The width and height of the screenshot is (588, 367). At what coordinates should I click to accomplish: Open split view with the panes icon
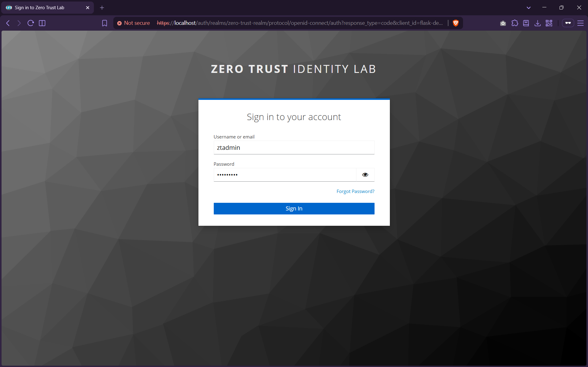tap(42, 23)
